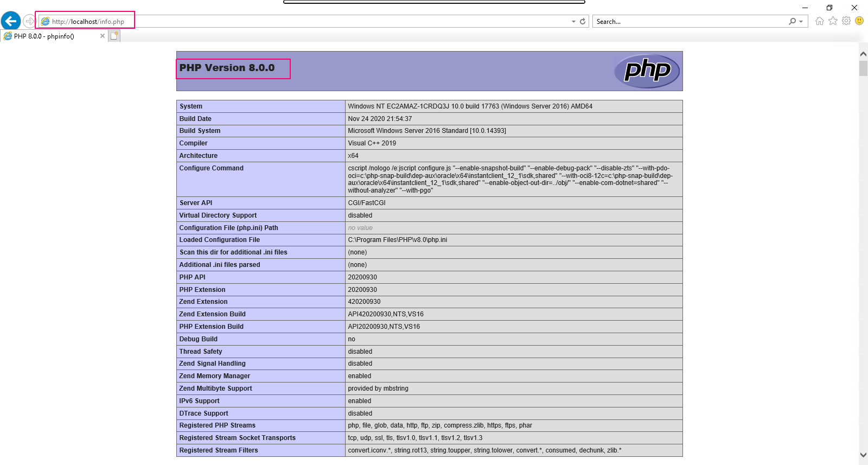
Task: Expand the search provider dropdown arrow
Action: point(801,22)
